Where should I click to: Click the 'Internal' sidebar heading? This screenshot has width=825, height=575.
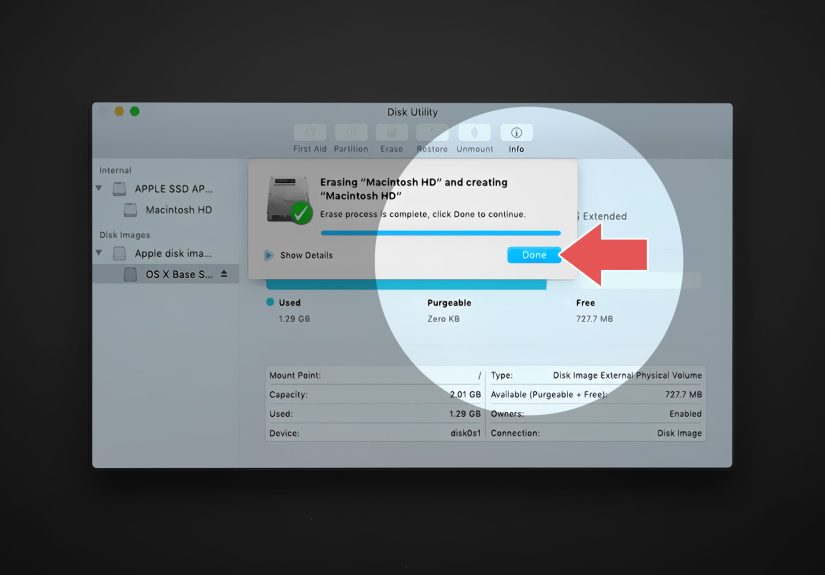click(115, 170)
